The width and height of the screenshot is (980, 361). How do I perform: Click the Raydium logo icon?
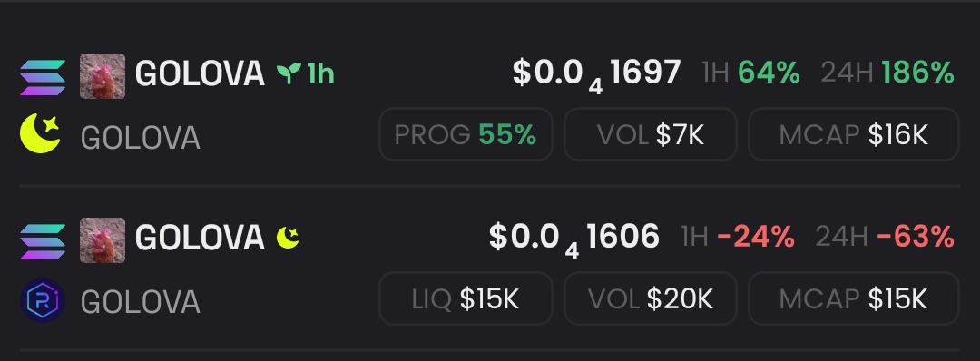43,300
